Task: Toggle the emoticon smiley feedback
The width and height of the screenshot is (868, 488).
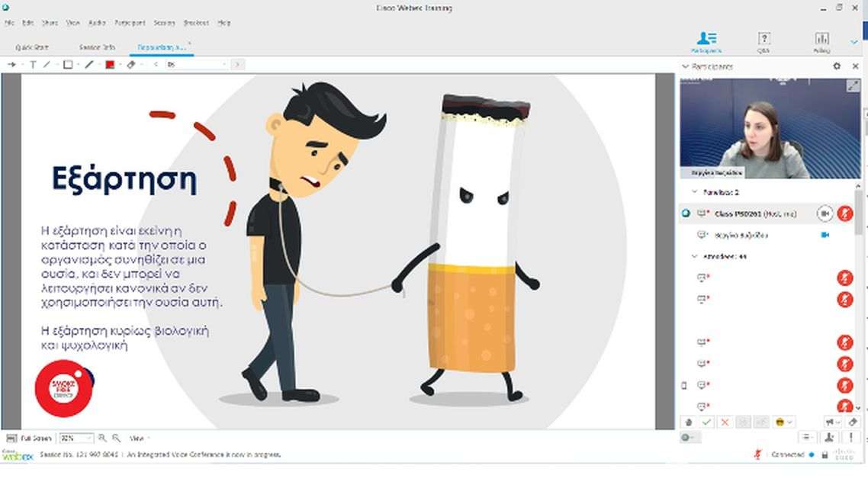Action: click(x=780, y=422)
